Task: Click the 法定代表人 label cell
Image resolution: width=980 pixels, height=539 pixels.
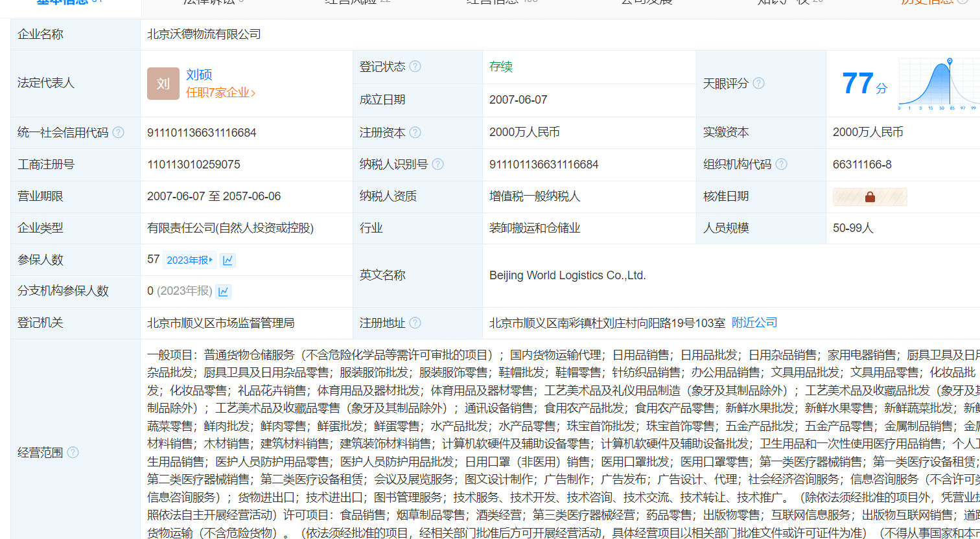Action: (x=75, y=84)
